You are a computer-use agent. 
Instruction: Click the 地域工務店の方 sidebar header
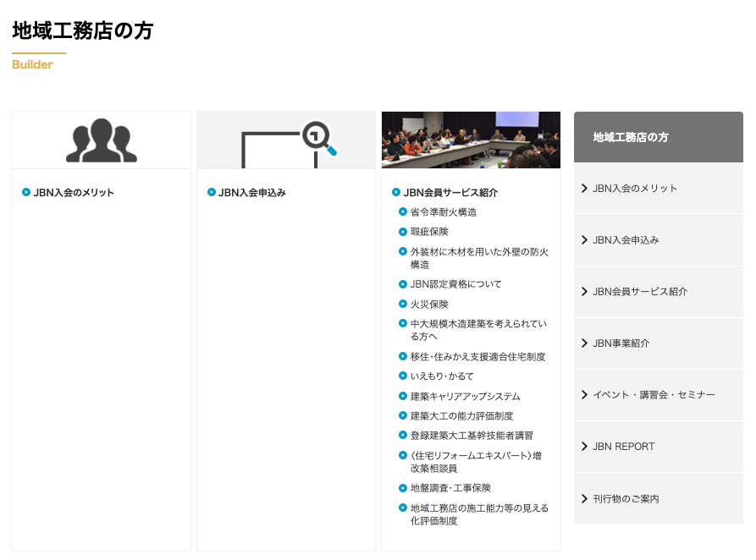(x=631, y=137)
